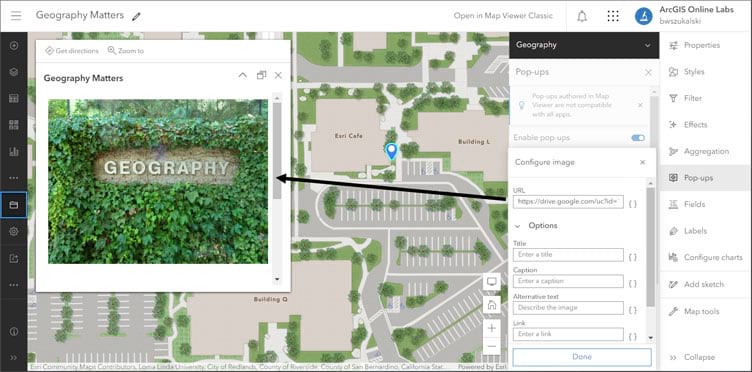Open the app launcher grid

(x=613, y=16)
